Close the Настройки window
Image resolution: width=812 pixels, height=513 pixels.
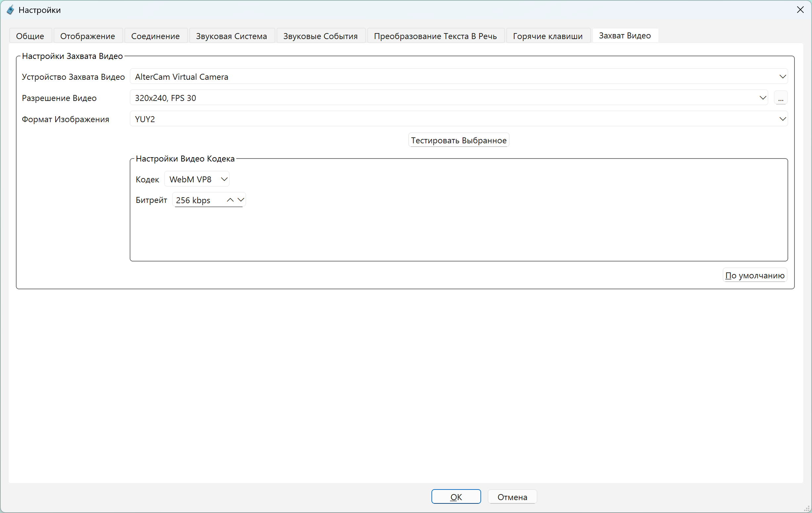pyautogui.click(x=800, y=10)
